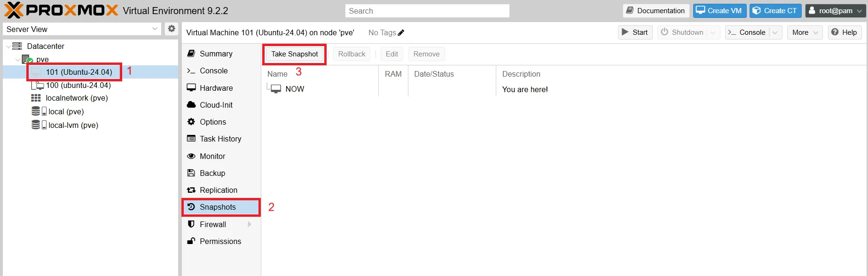Click the Options gear icon
Screen dimensions: 868x276
(x=191, y=122)
